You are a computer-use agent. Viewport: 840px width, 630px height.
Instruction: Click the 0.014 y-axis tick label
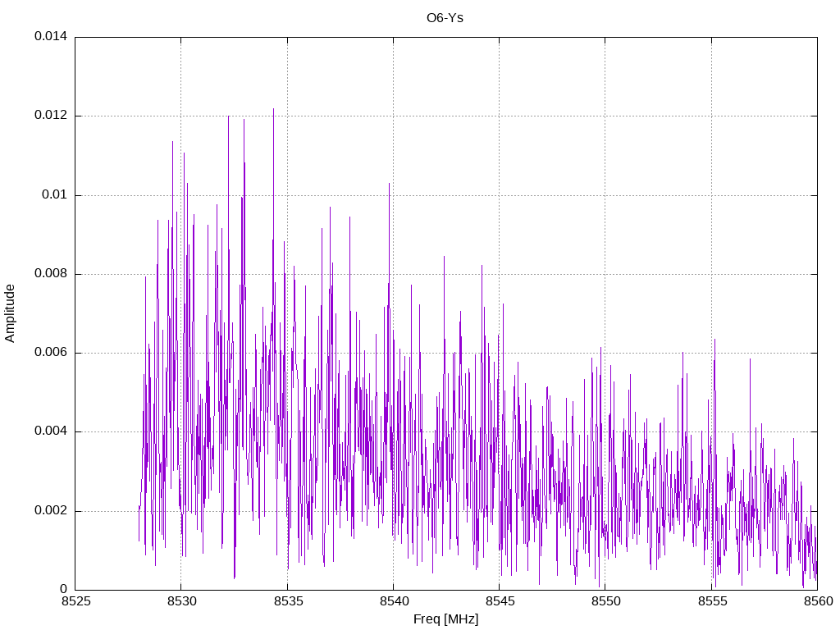click(x=51, y=36)
